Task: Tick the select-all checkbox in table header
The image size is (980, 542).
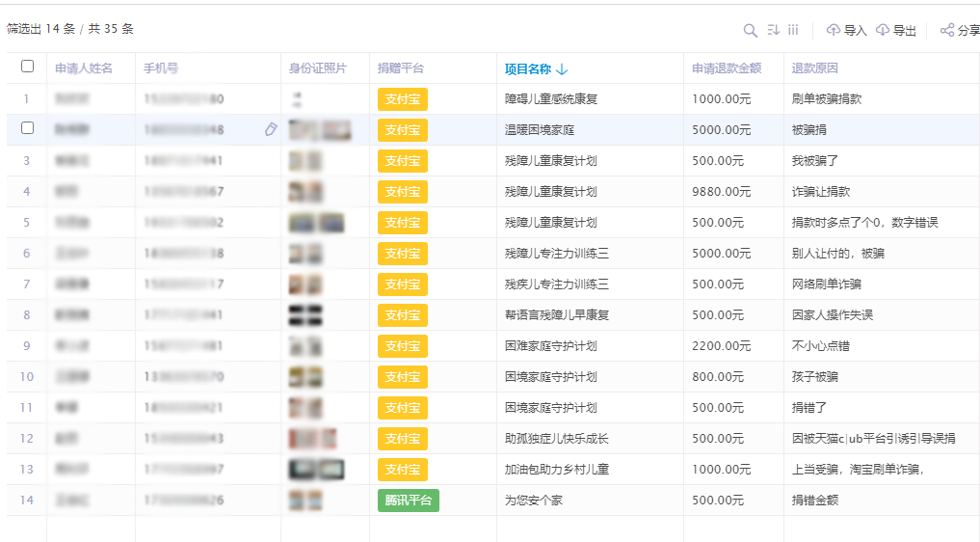Action: point(28,67)
